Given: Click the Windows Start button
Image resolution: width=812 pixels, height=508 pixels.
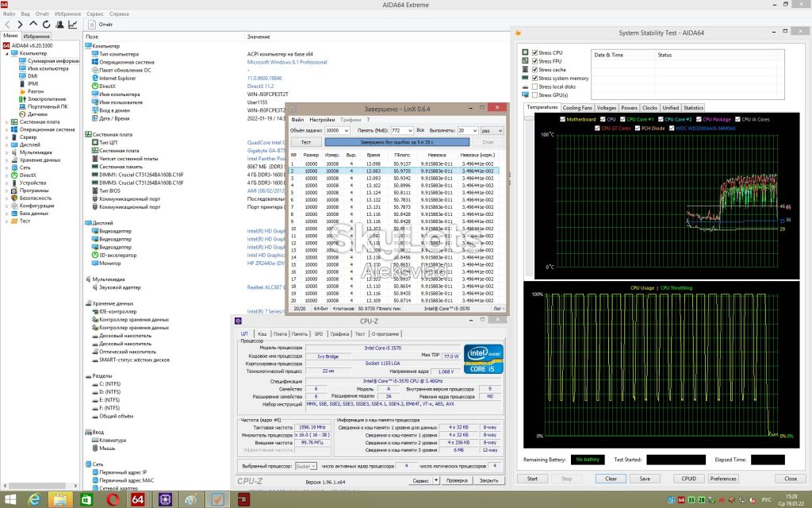Looking at the screenshot, I should 10,500.
